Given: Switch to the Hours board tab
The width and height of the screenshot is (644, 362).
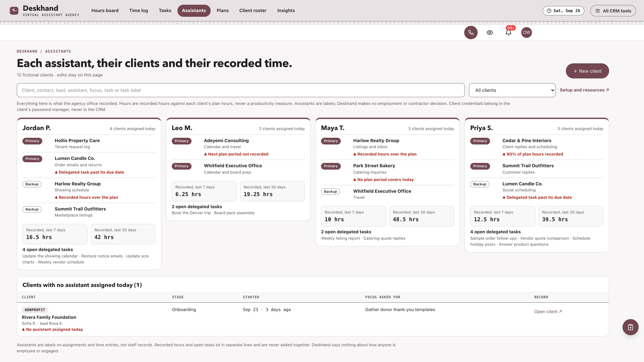Looking at the screenshot, I should 105,11.
